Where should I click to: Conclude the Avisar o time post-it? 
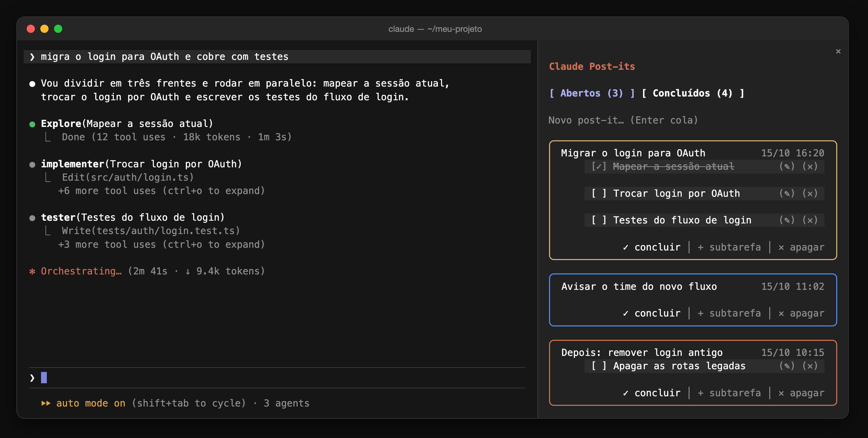click(x=652, y=313)
